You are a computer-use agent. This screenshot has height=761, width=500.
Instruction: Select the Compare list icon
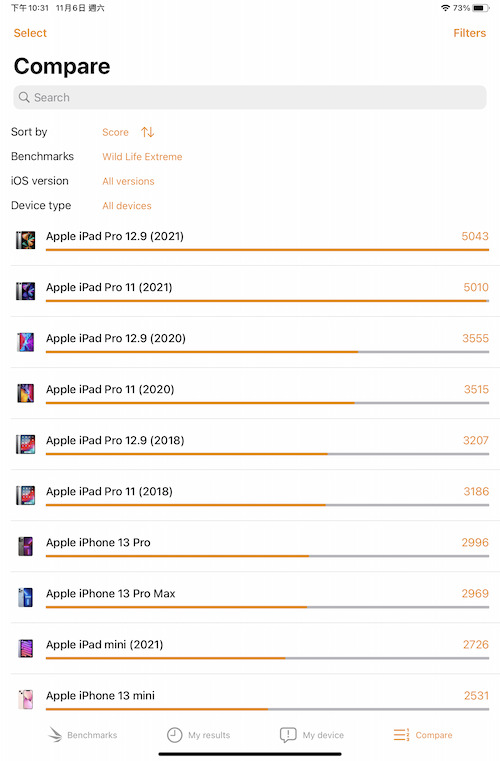(x=401, y=735)
